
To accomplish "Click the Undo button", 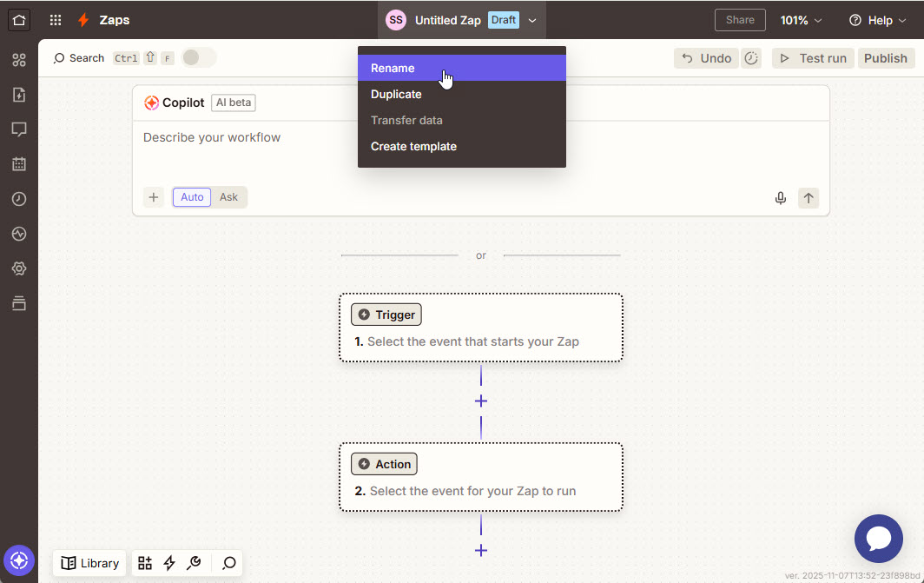I will click(x=706, y=57).
